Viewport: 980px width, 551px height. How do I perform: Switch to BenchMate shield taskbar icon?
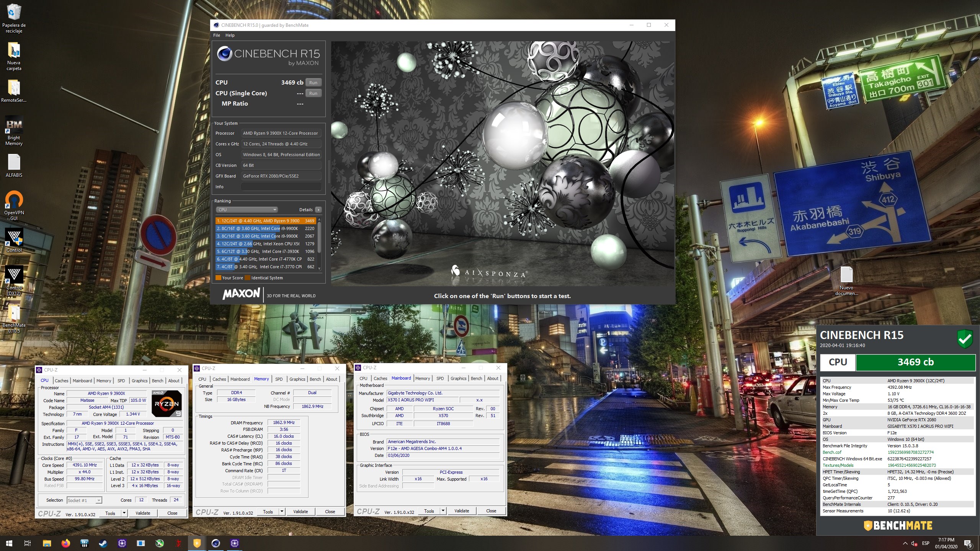pyautogui.click(x=197, y=543)
